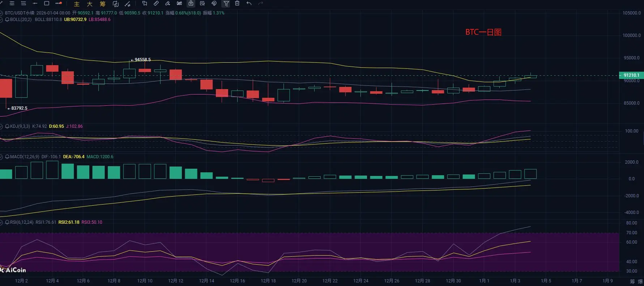644x286 pixels.
Task: Click the RSI(6,12,24) indicator label
Action: (x=22, y=222)
